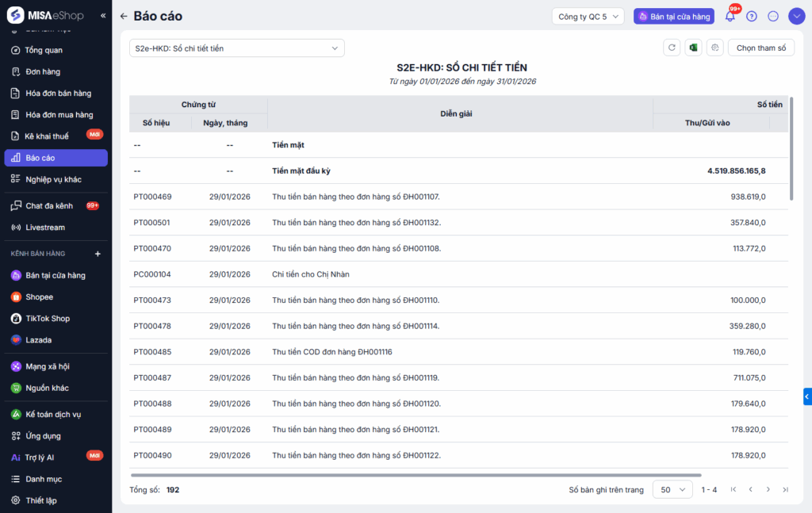Open the Công ty QC 5 dropdown
The image size is (812, 513).
pyautogui.click(x=588, y=17)
